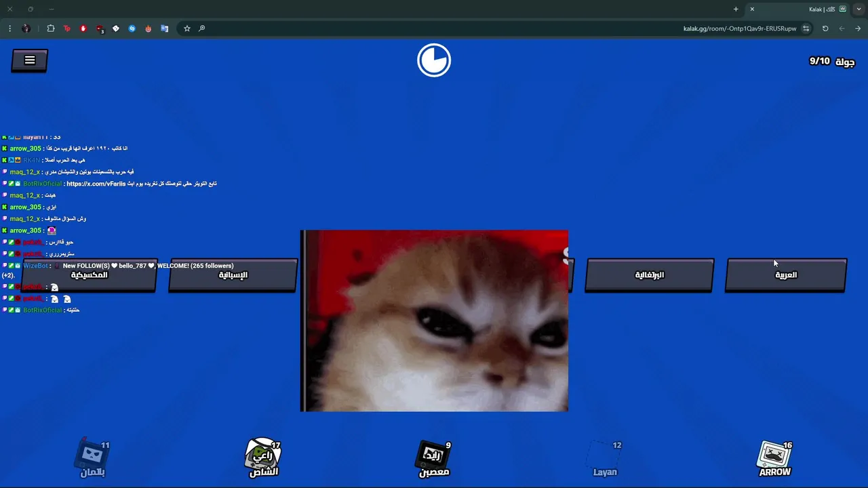Open the browser profile avatar

click(x=26, y=28)
